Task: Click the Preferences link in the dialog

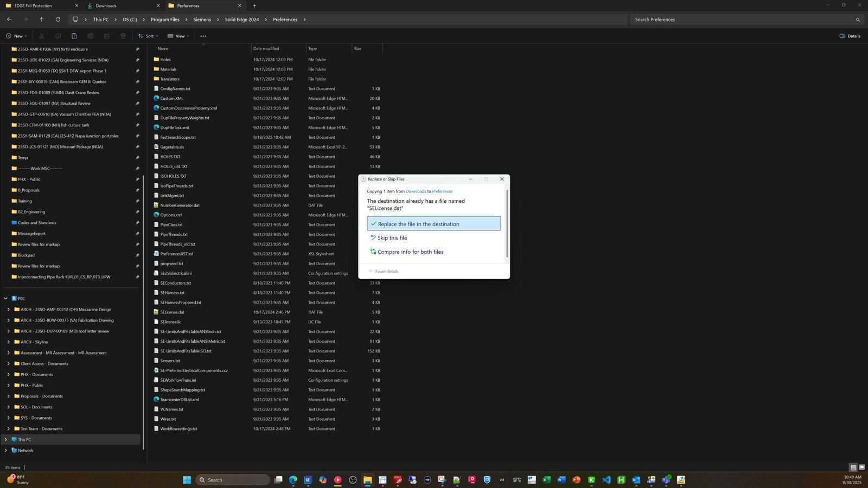Action: click(442, 191)
